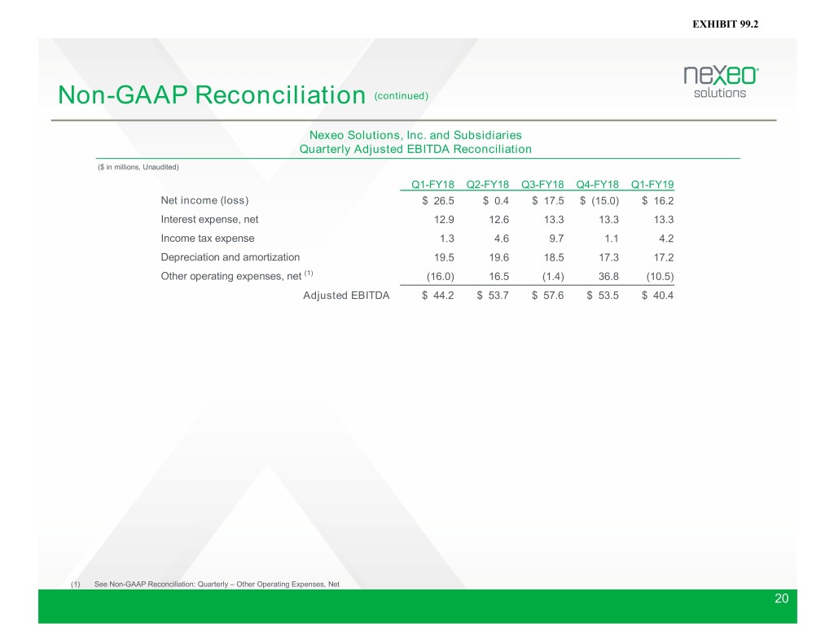The height and width of the screenshot is (644, 834).
Task: Click the Q1-FY18 column header
Action: 432,185
